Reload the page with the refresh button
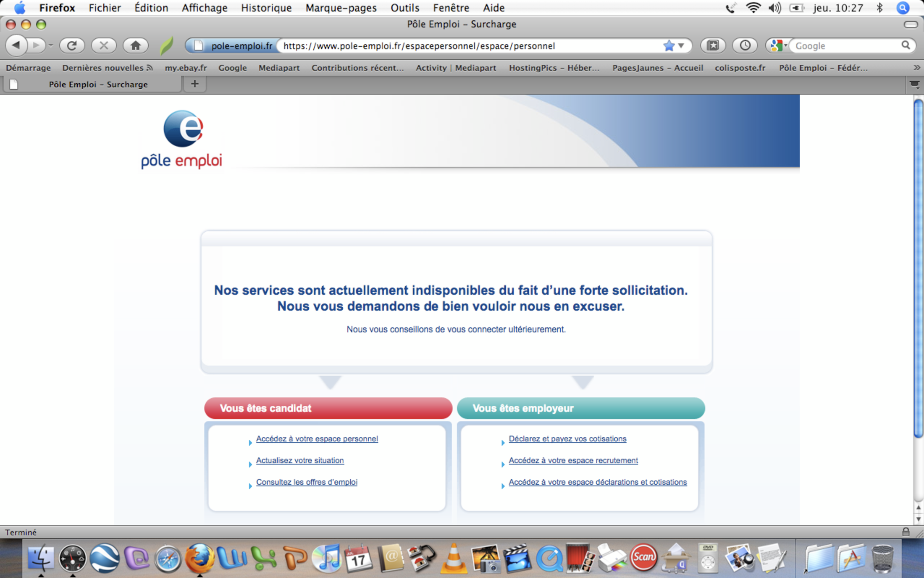Viewport: 924px width, 578px height. click(x=72, y=45)
